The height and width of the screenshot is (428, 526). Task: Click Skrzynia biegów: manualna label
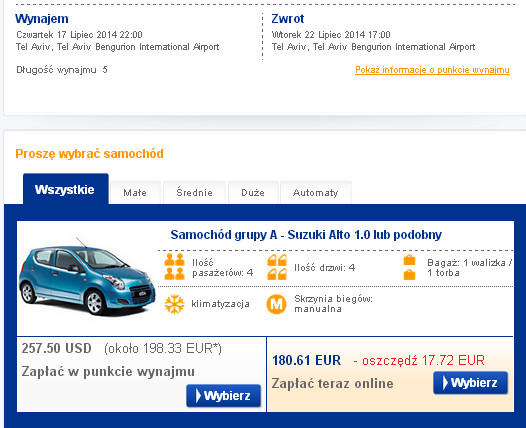pos(333,304)
